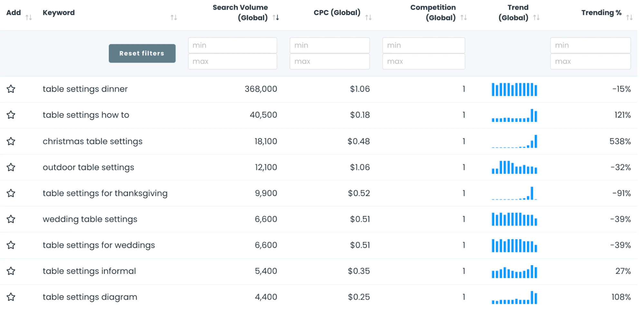644x310 pixels.
Task: Click the -91% trending value
Action: tap(621, 193)
